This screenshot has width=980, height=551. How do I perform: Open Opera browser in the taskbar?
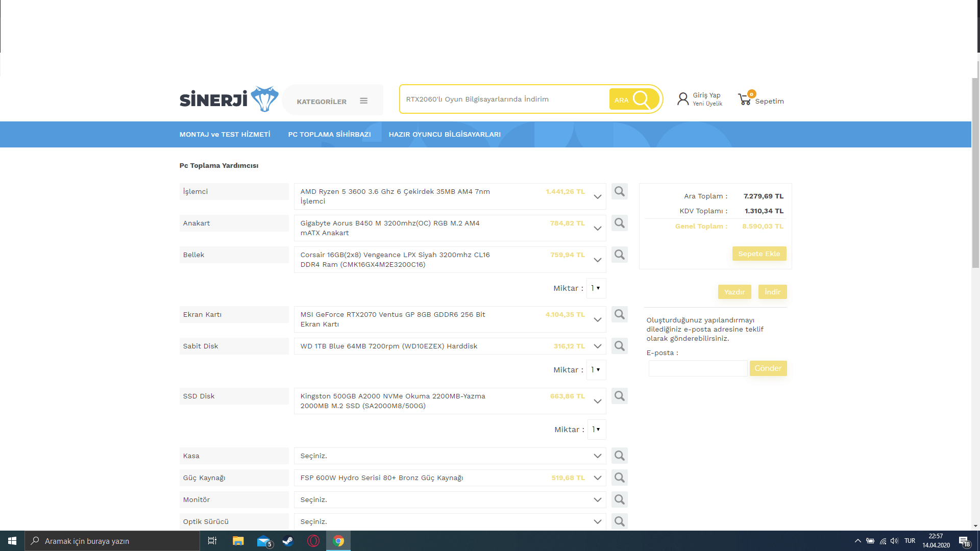(313, 541)
